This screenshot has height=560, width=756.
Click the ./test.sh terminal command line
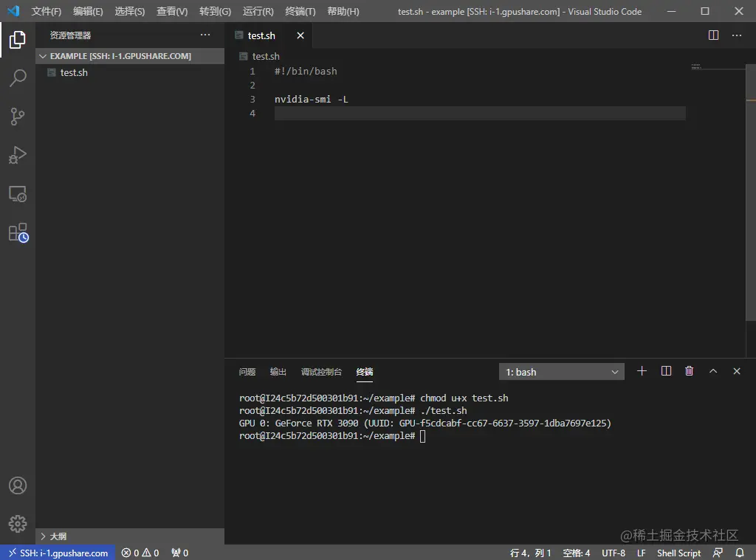[353, 411]
